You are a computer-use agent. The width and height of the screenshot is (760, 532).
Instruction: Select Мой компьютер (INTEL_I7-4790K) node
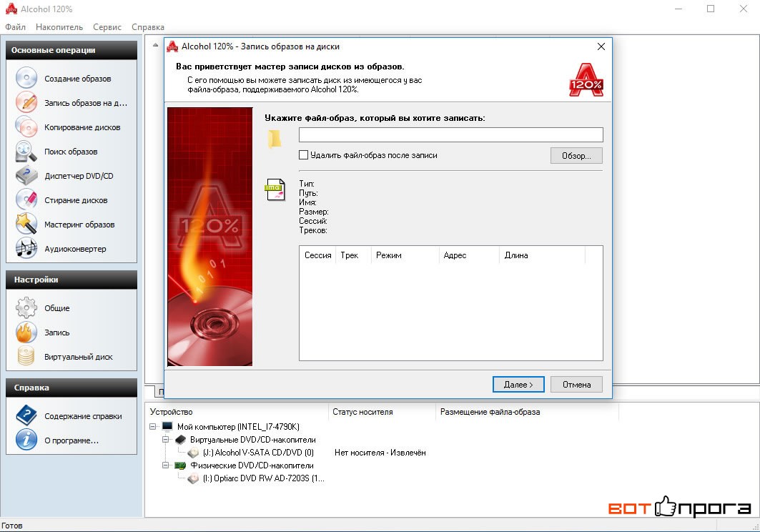238,427
